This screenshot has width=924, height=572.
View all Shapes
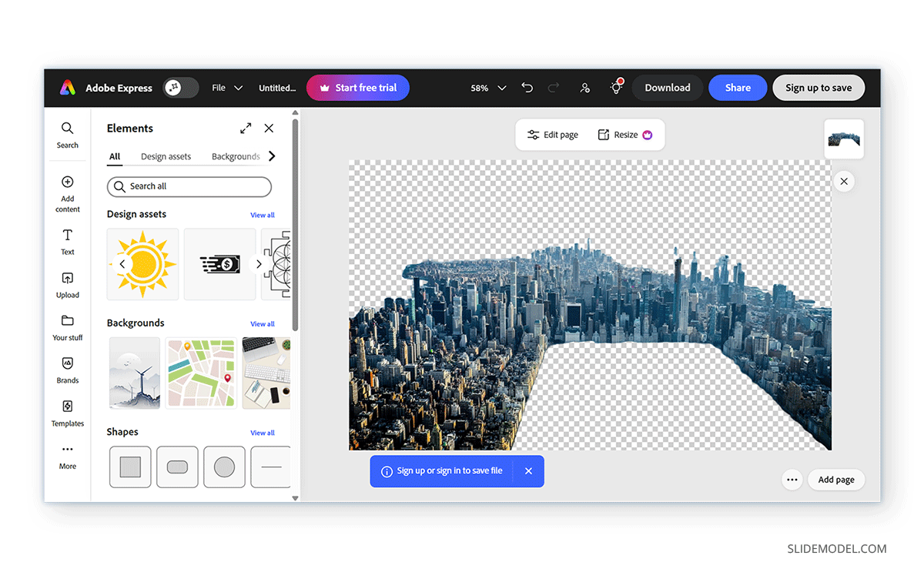click(x=263, y=433)
